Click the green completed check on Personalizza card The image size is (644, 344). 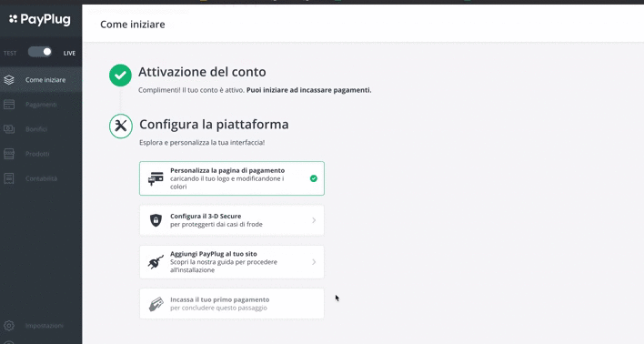[314, 178]
